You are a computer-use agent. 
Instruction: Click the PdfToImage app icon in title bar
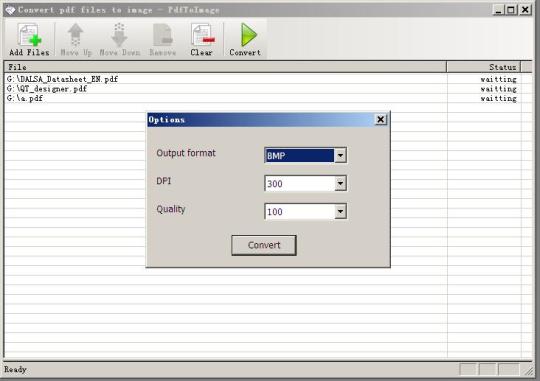click(10, 10)
